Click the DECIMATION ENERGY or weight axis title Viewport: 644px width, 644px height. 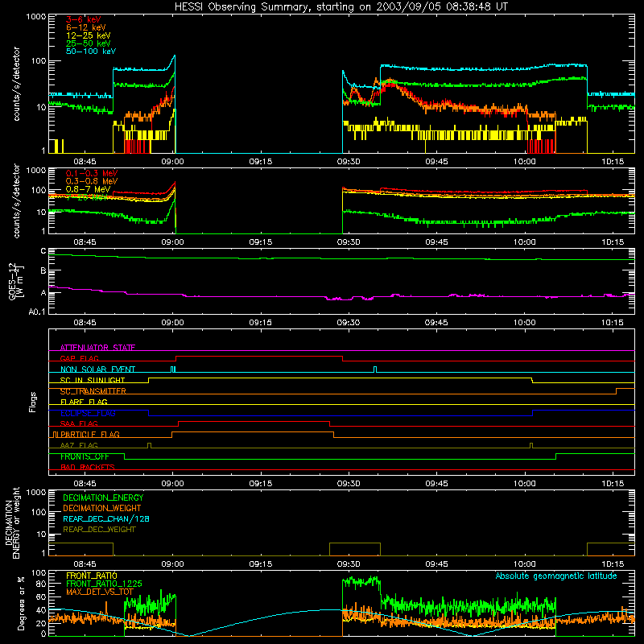12,522
